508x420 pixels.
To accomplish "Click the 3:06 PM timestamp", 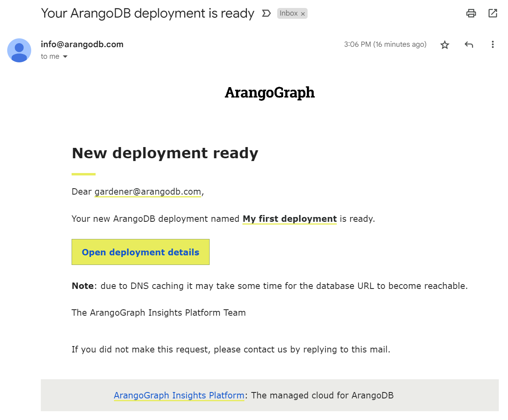I will 385,44.
